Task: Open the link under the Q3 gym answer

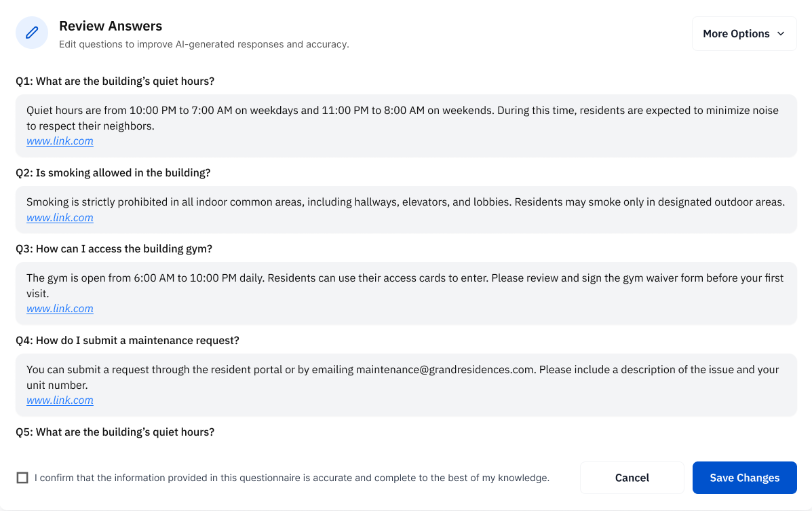Action: [60, 309]
